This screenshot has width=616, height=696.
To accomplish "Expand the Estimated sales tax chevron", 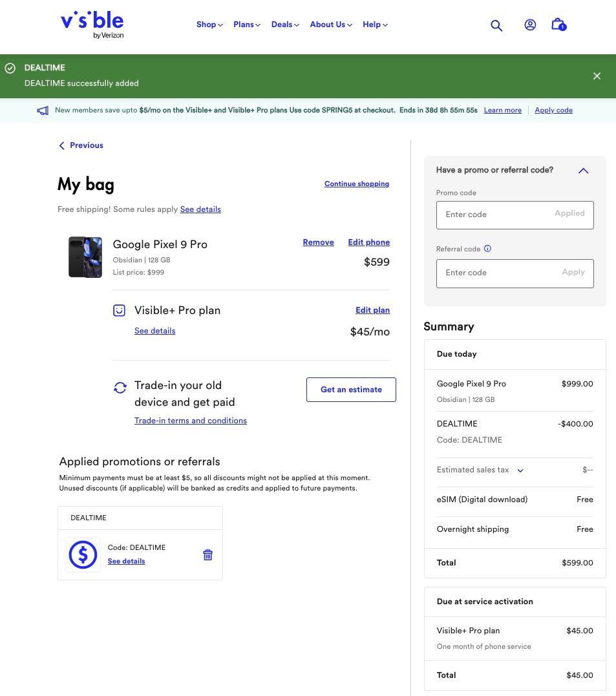I will tap(520, 470).
